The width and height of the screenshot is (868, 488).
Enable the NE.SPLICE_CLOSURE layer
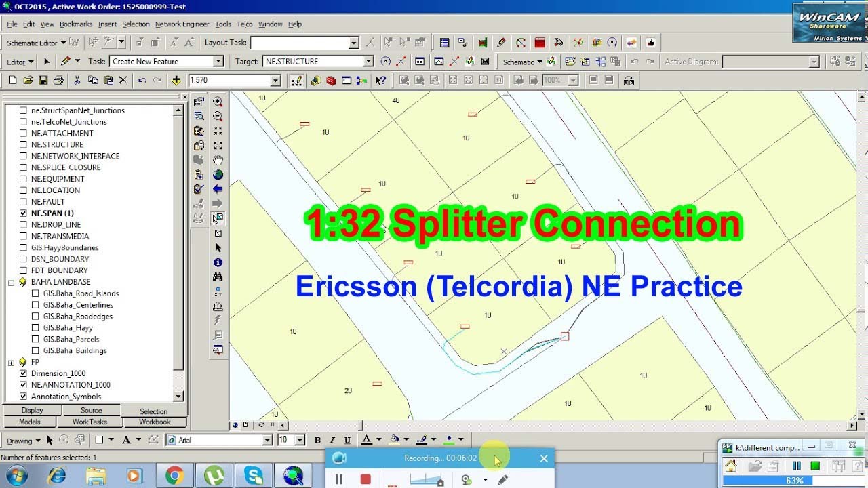[24, 167]
